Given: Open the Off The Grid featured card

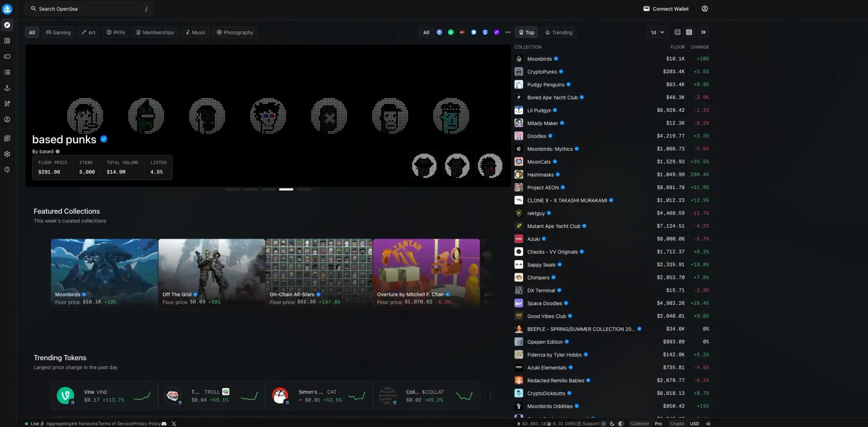Looking at the screenshot, I should tap(212, 274).
